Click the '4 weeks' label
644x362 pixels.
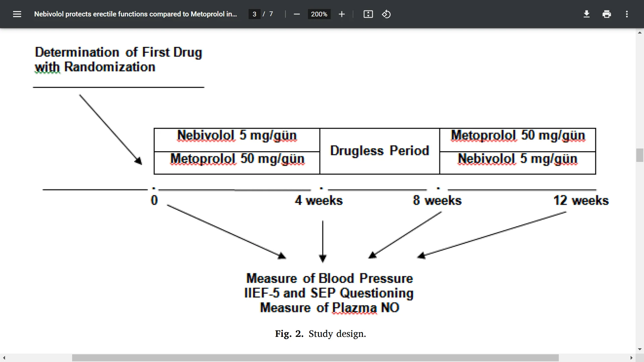pyautogui.click(x=319, y=200)
